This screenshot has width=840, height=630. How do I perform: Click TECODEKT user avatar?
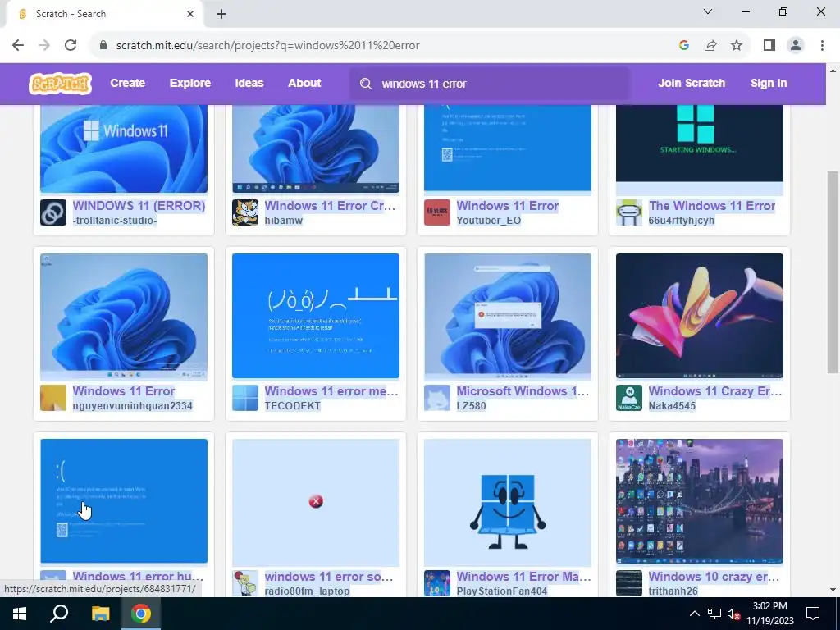[245, 398]
